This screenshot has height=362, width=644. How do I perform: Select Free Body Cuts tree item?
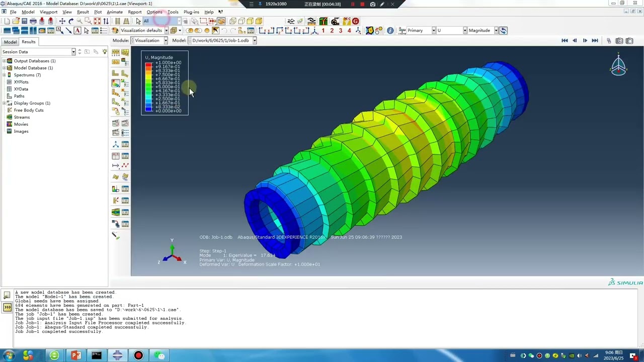pos(29,110)
